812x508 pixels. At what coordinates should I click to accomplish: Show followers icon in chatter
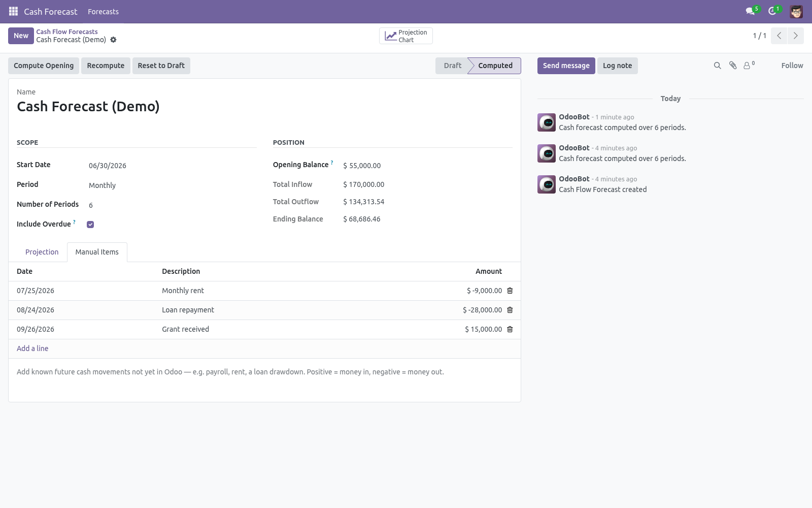[749, 66]
